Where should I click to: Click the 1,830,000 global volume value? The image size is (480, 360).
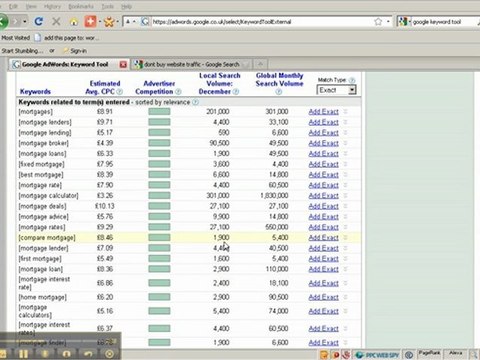pyautogui.click(x=274, y=196)
